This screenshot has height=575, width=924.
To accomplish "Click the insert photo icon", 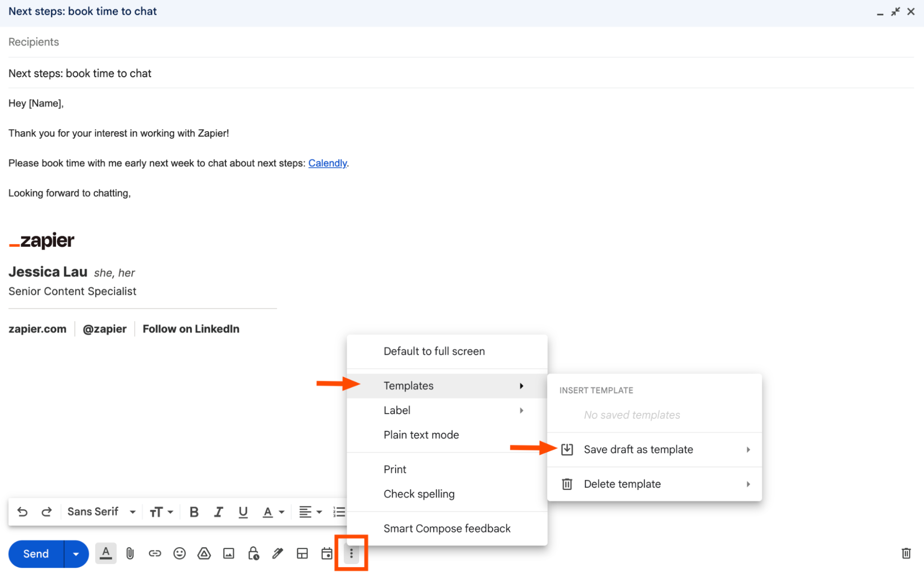I will [229, 553].
